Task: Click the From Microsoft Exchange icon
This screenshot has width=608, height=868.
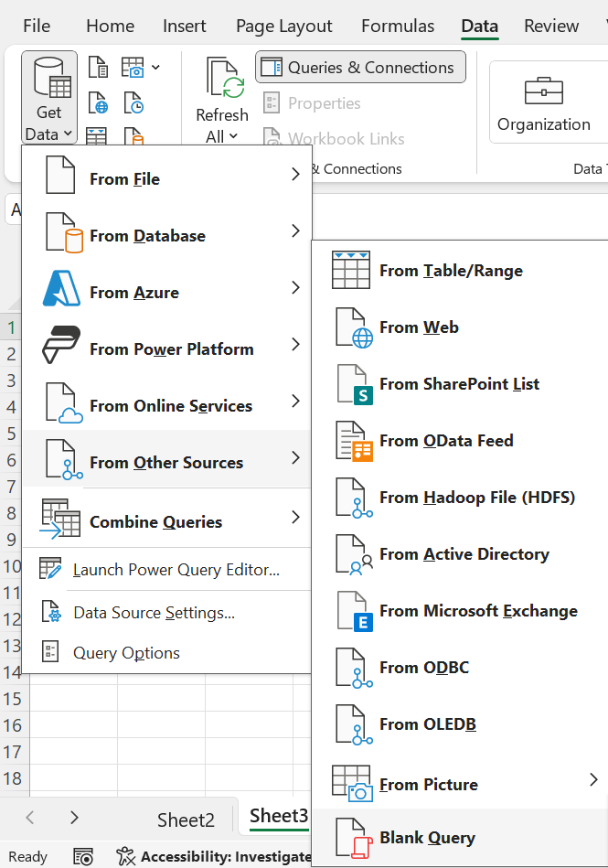Action: (354, 611)
